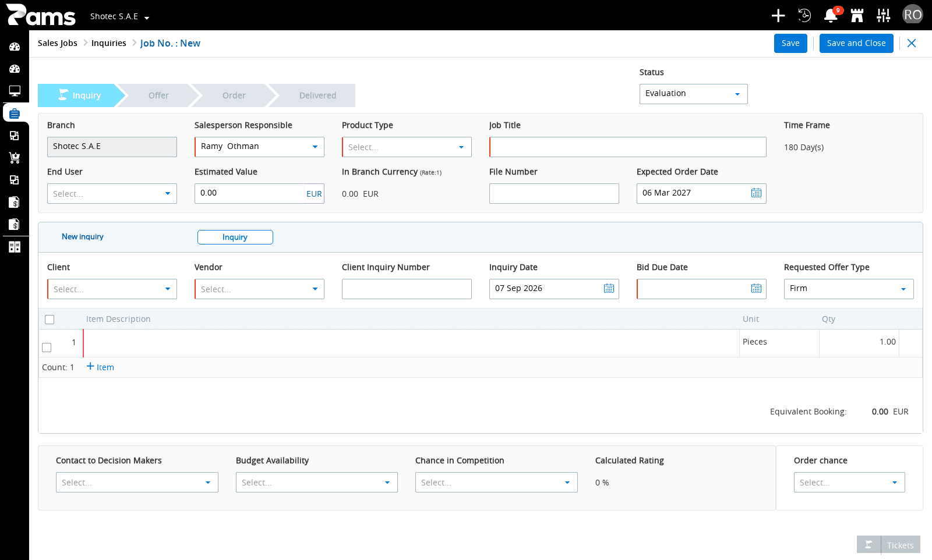Click the plus add-new icon in top bar
The width and height of the screenshot is (932, 560).
[778, 16]
